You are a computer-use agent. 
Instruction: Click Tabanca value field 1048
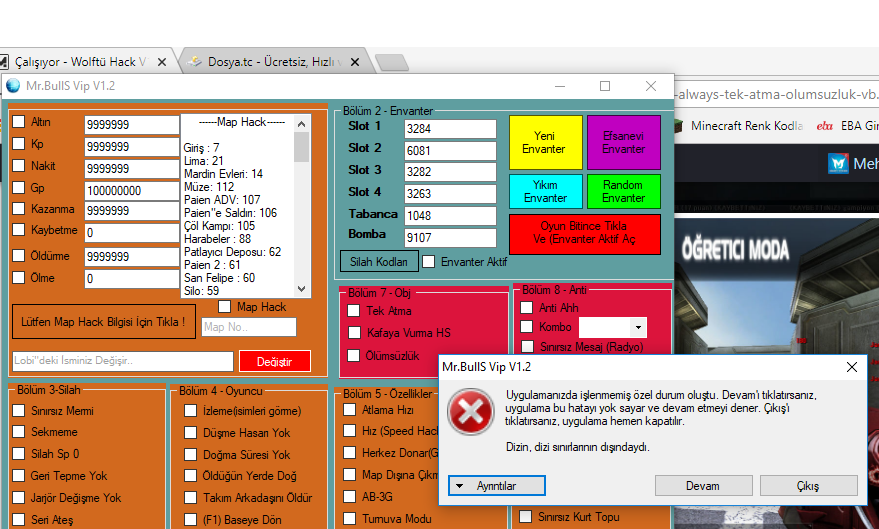click(x=450, y=216)
